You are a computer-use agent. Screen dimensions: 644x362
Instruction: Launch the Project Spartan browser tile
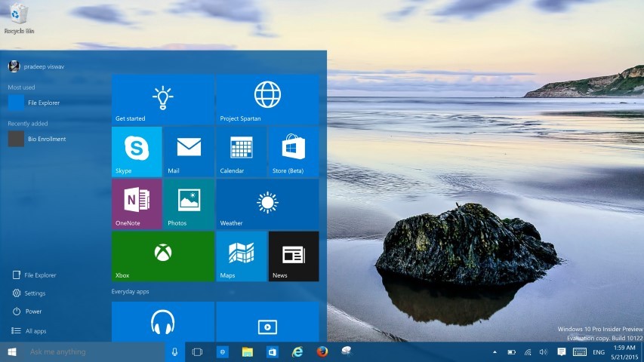(x=267, y=100)
